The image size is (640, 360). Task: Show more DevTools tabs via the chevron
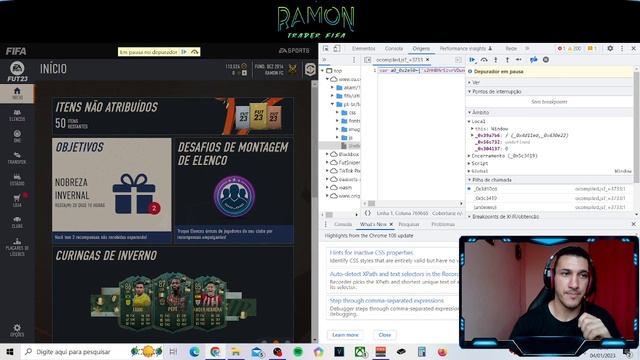[527, 48]
